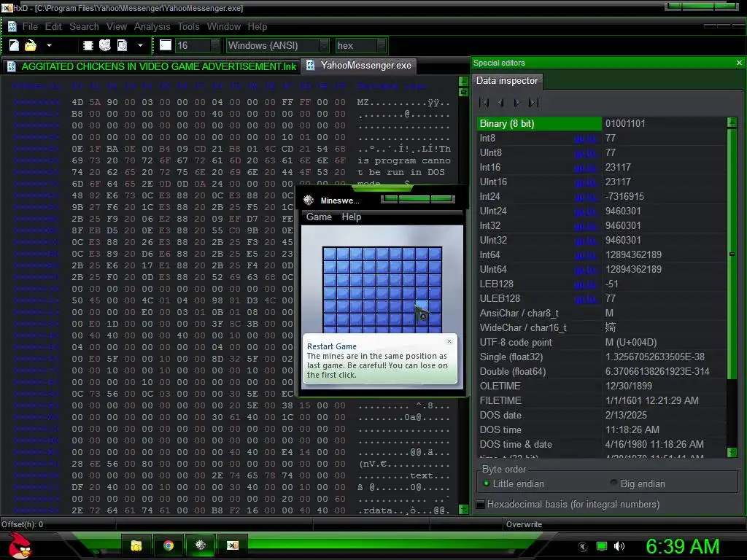
Task: Click Data inspector scrollbar down arrow
Action: [x=732, y=452]
